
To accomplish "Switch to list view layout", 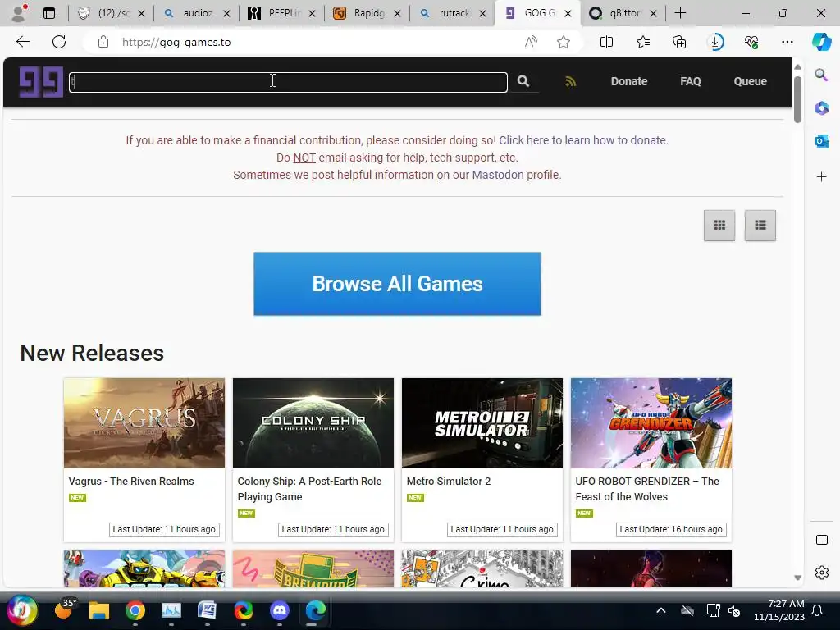I will click(x=760, y=225).
